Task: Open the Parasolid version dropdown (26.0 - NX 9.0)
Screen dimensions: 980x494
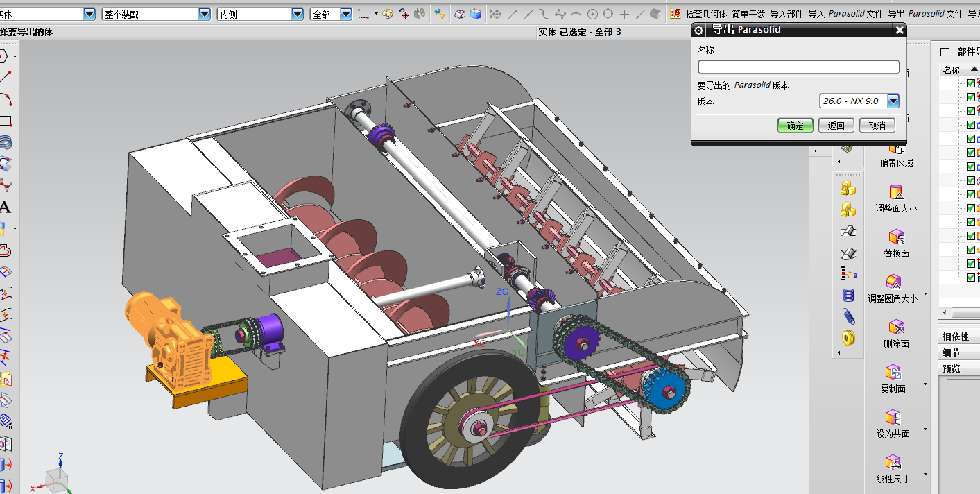Action: point(893,101)
